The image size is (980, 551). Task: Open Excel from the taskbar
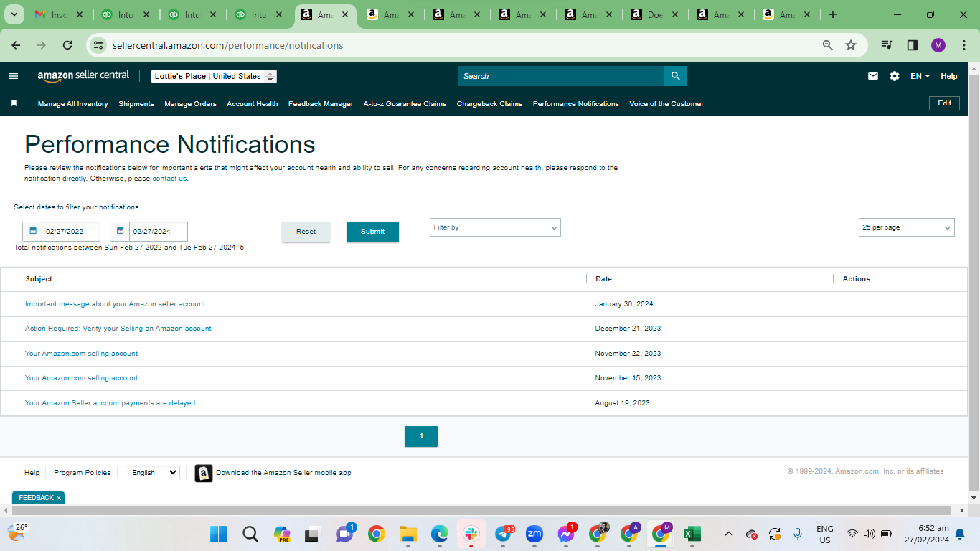pos(692,534)
